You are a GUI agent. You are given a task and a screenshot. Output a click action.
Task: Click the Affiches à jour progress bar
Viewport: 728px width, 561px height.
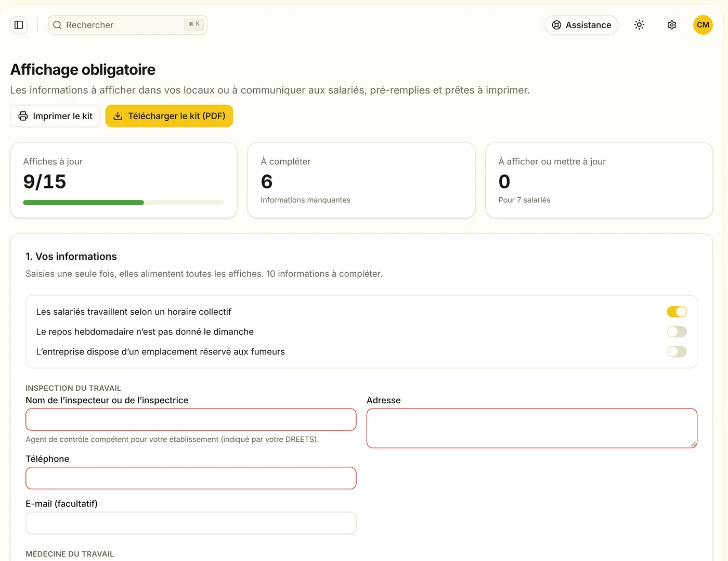click(124, 202)
